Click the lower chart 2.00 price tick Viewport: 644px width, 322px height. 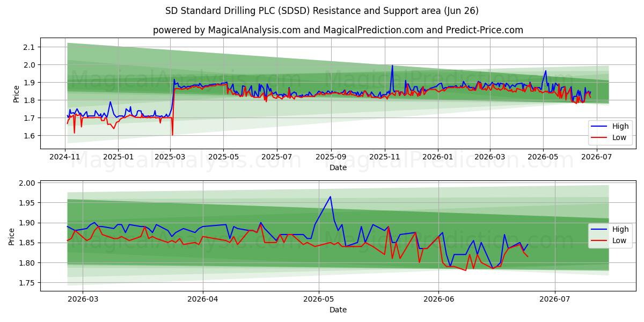[27, 183]
